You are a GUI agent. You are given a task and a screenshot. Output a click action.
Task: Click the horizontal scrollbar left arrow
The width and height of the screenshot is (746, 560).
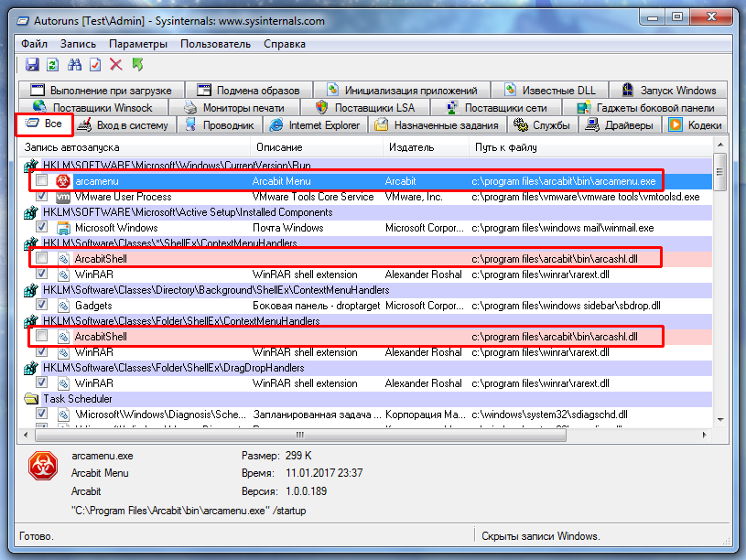pyautogui.click(x=26, y=435)
